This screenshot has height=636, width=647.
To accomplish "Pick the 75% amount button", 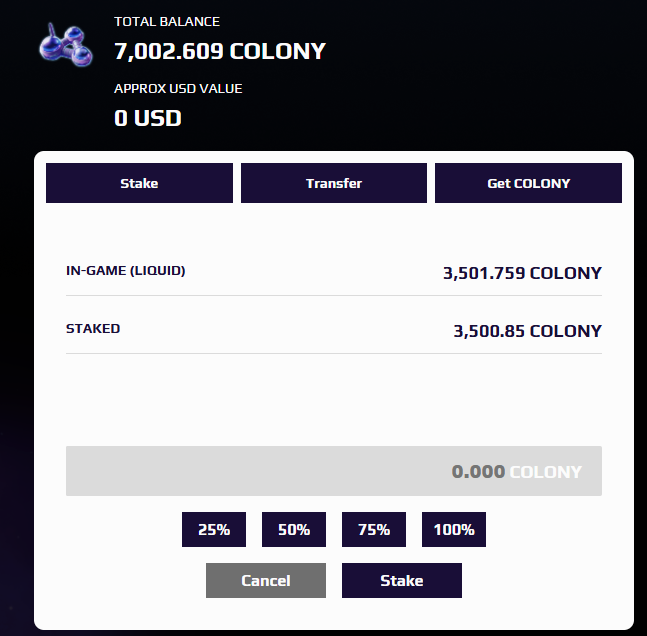I will point(374,530).
